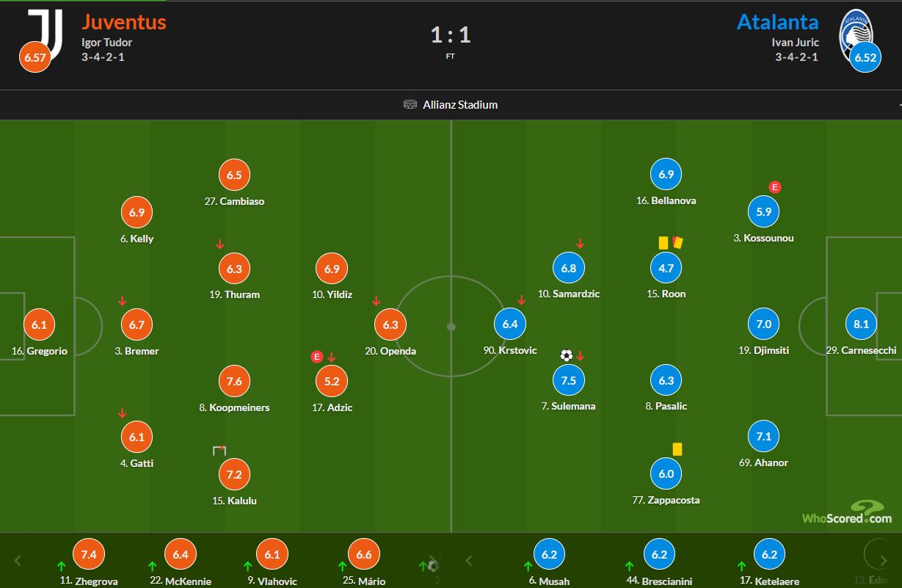
Task: Click the missed penalty icon above Kalulu
Action: (x=219, y=450)
